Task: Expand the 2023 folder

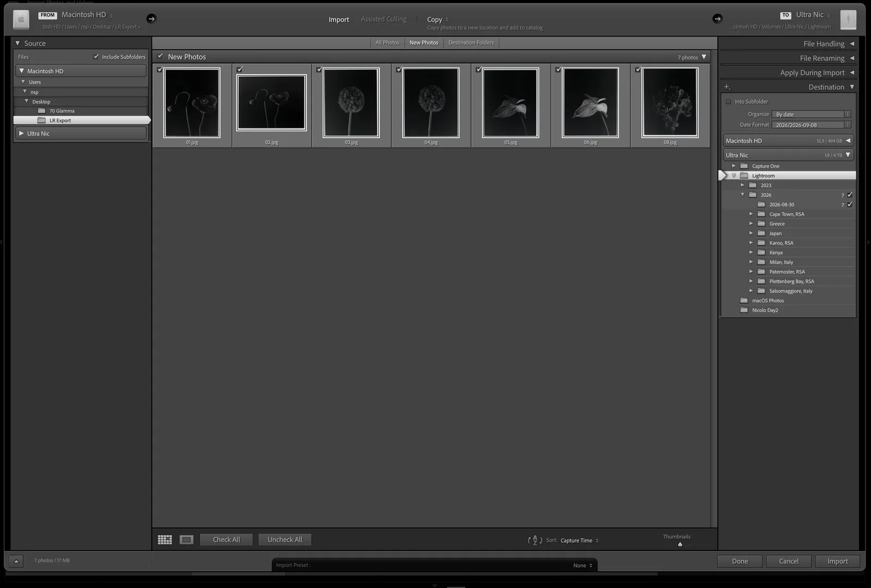Action: coord(742,185)
